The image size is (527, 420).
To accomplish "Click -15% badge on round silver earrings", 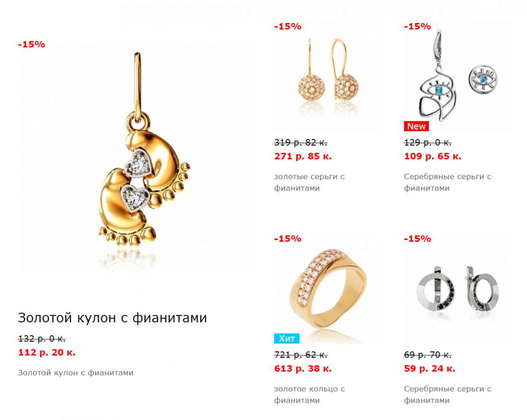I will pos(417,239).
